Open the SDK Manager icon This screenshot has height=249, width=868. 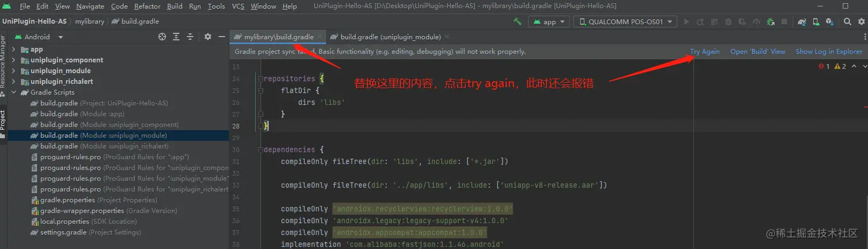click(x=829, y=22)
